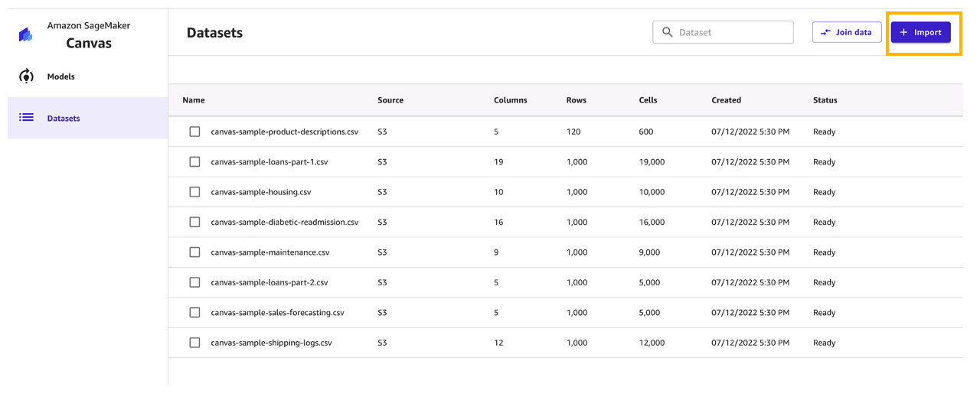Click the plus icon on Import button
The width and height of the screenshot is (980, 410).
[903, 32]
